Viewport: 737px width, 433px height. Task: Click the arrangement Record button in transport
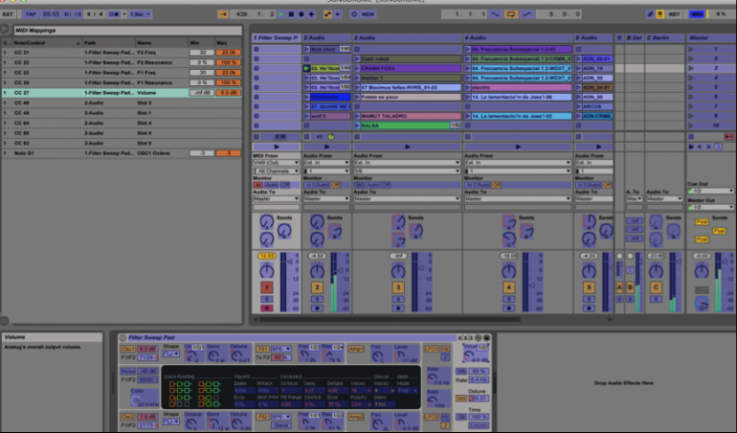[301, 14]
